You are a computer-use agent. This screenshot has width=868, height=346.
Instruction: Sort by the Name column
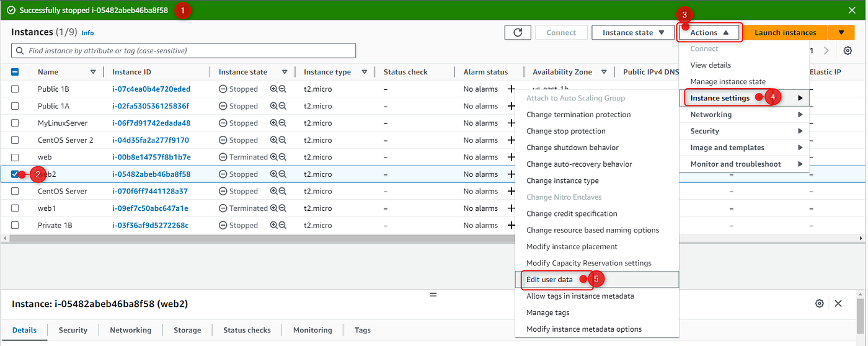(x=93, y=72)
